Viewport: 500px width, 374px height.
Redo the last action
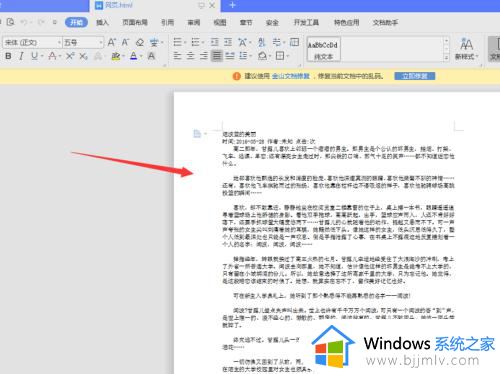(x=41, y=22)
